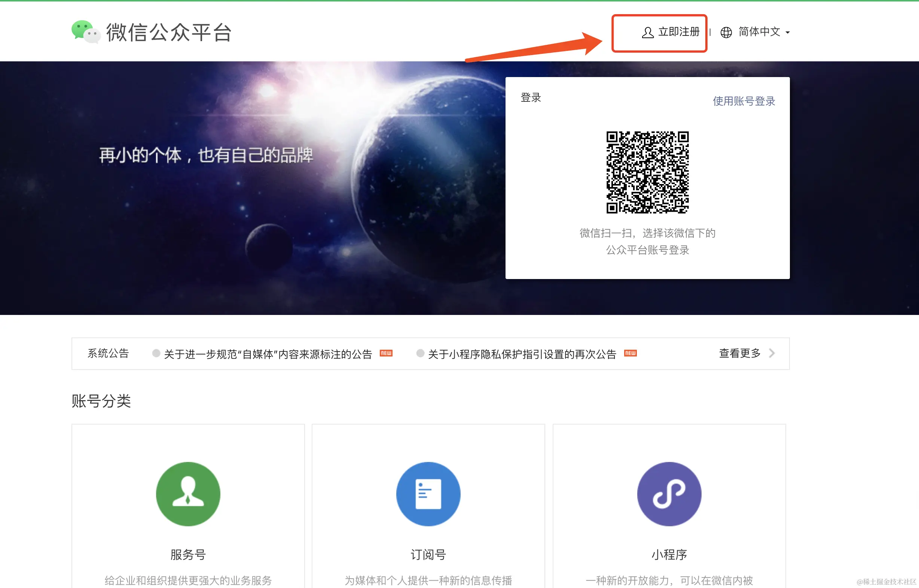This screenshot has height=588, width=919.
Task: Open announcement about 小程序隐私保护指引
Action: (x=522, y=354)
